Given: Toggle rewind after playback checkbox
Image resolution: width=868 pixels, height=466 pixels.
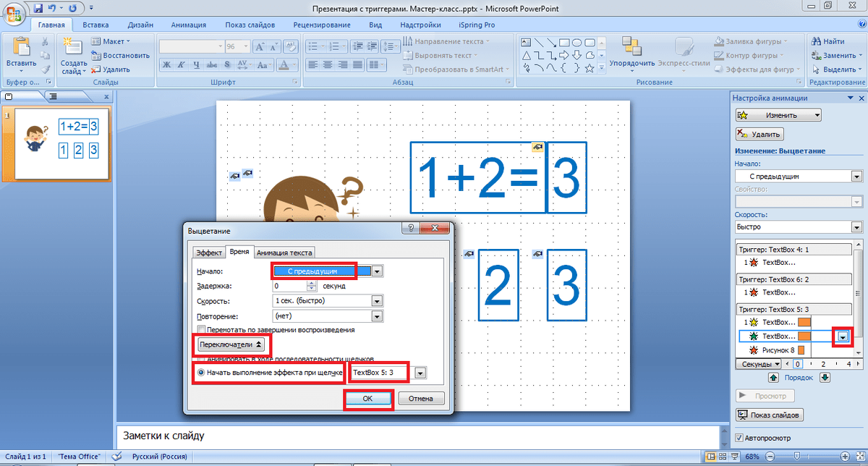Looking at the screenshot, I should pyautogui.click(x=200, y=329).
